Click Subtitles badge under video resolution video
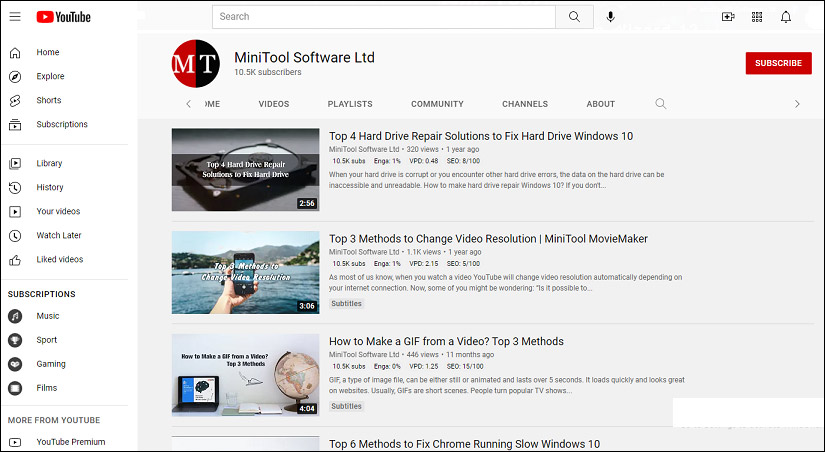Screen dimensions: 825x452 (x=346, y=304)
